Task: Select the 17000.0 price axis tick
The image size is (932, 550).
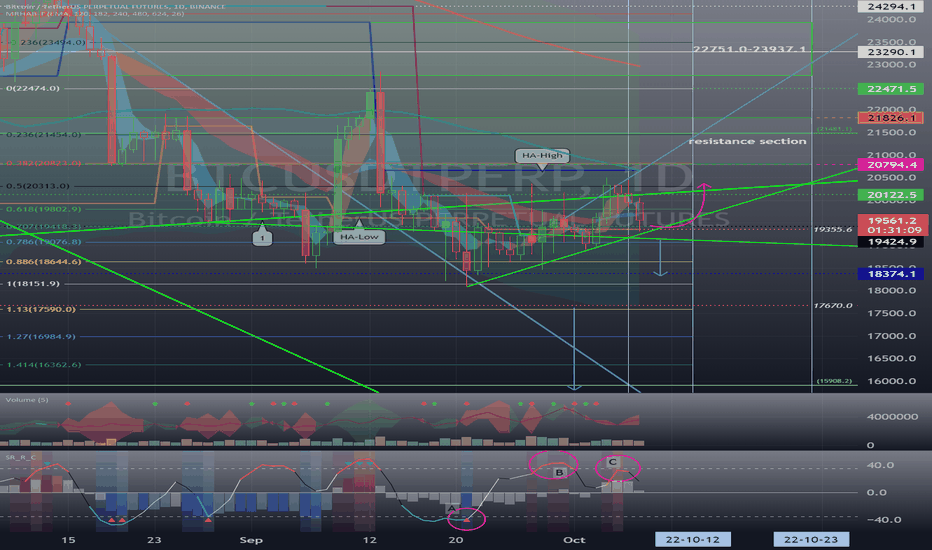Action: [891, 336]
